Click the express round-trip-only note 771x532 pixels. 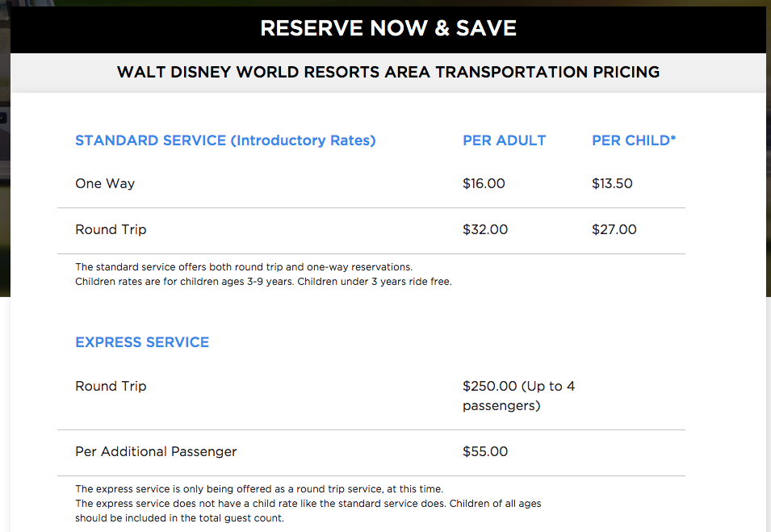click(x=259, y=488)
